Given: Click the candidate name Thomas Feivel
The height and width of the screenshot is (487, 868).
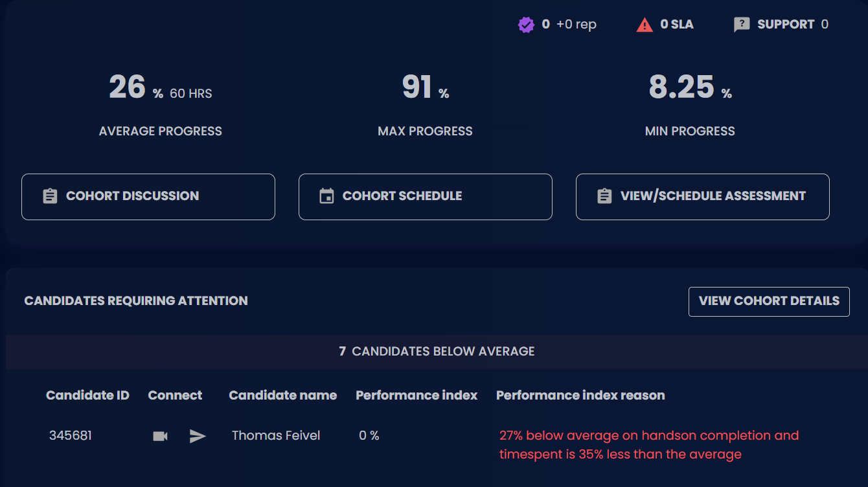Looking at the screenshot, I should click(x=276, y=436).
